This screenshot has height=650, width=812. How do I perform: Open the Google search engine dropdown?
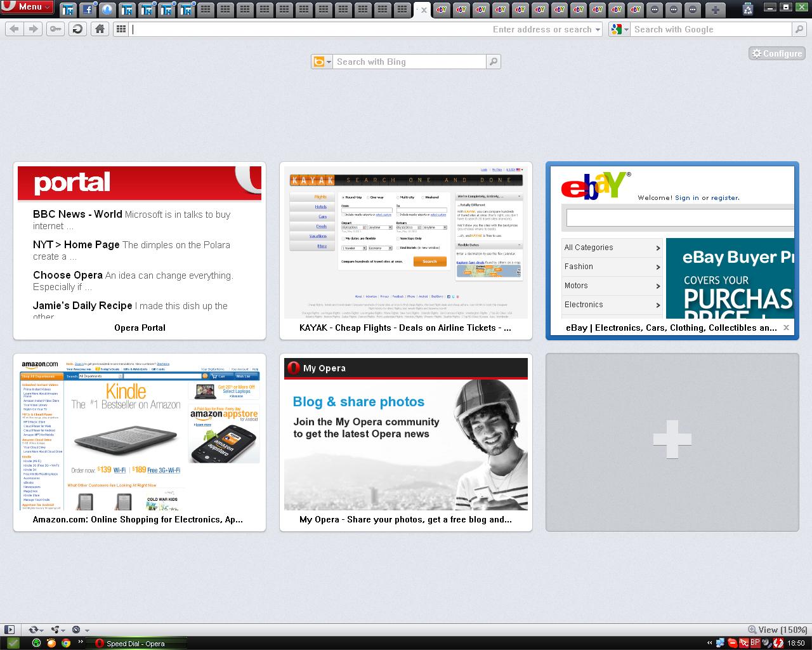coord(619,29)
